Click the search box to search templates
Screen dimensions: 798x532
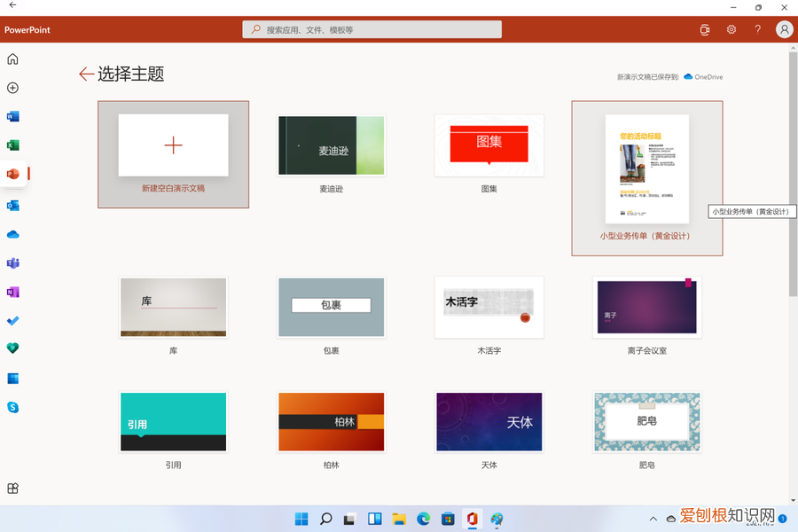coord(371,28)
